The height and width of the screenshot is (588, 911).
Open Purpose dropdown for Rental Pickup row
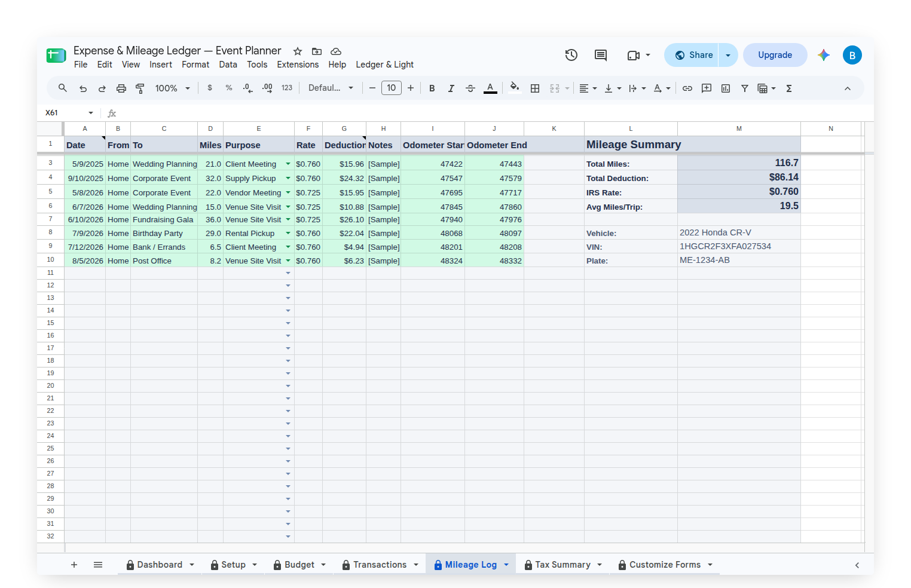click(288, 233)
